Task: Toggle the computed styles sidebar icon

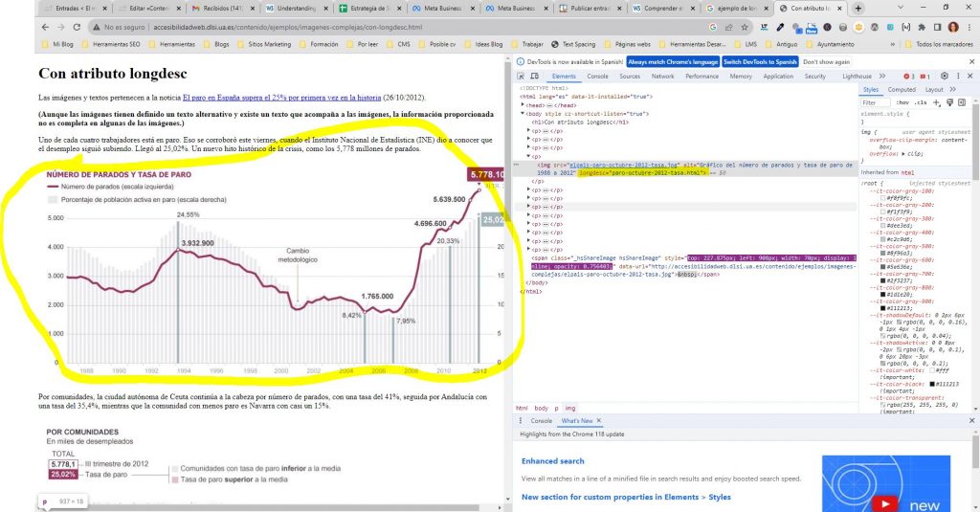Action: point(962,102)
